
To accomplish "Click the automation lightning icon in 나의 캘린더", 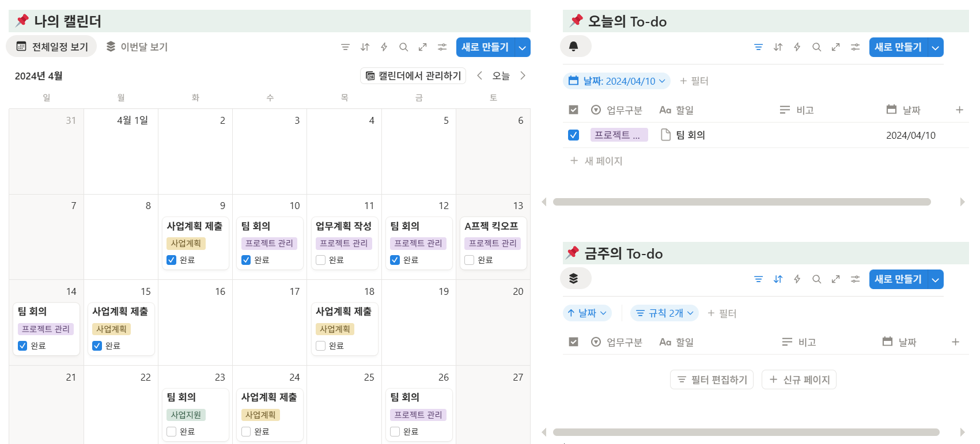I will click(x=384, y=47).
